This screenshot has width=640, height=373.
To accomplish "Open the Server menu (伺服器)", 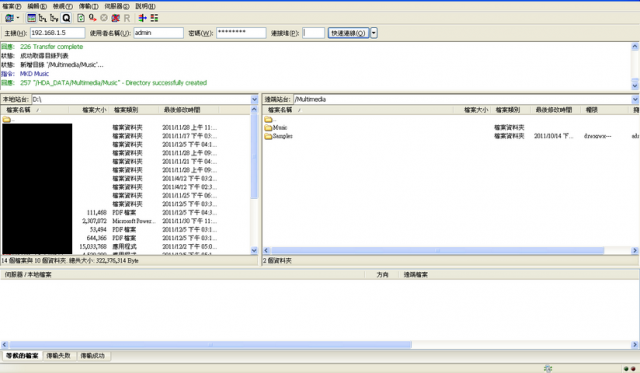I will (x=117, y=6).
